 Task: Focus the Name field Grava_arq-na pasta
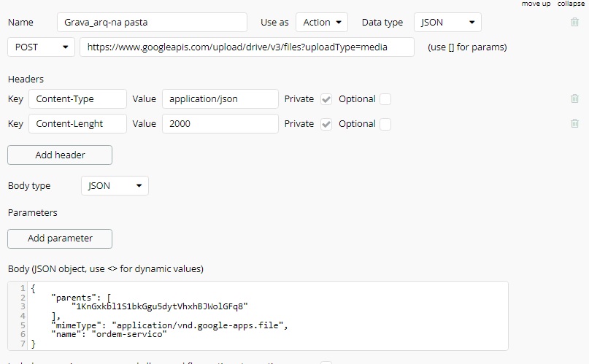tap(152, 23)
